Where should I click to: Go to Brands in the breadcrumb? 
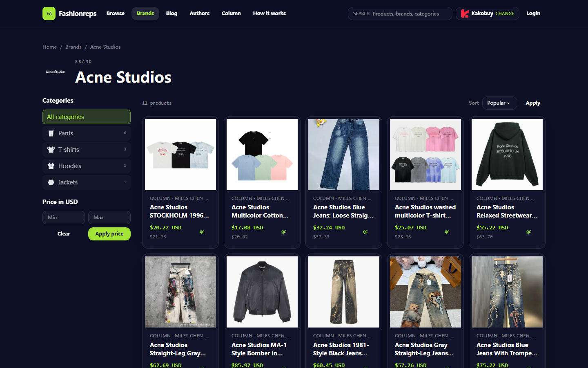pyautogui.click(x=73, y=47)
